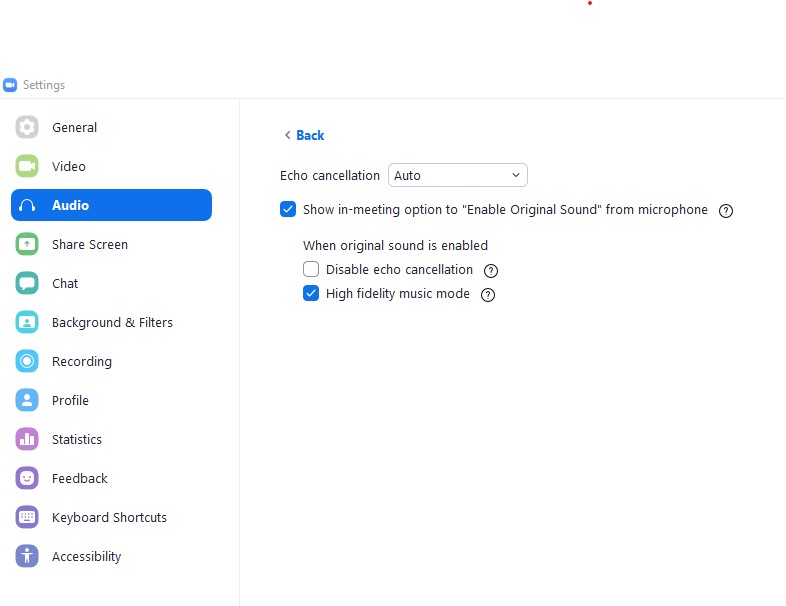Uncheck High fidelity music mode
The width and height of the screenshot is (786, 606).
tap(311, 294)
